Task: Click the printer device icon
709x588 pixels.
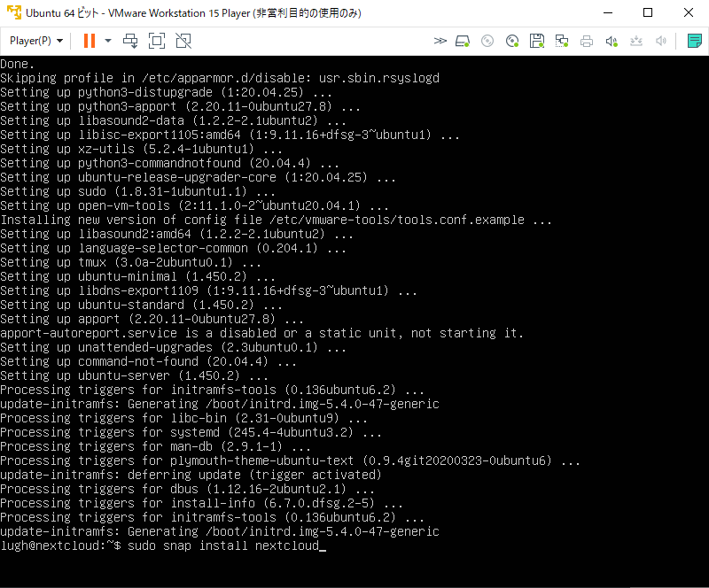Action: pos(587,41)
